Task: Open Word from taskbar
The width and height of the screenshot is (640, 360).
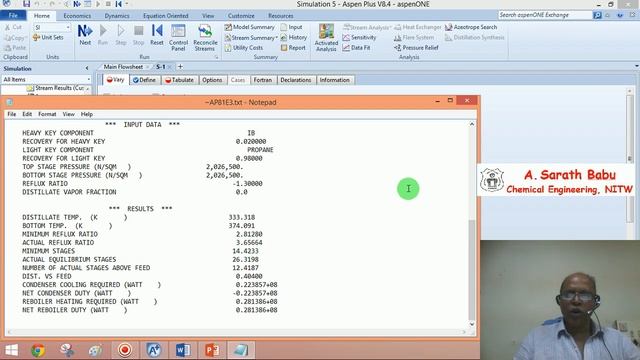Action: pos(183,350)
